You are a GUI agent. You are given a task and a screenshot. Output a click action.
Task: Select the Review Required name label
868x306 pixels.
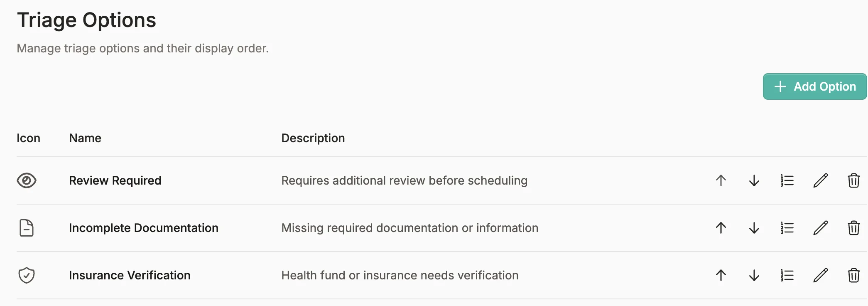click(x=115, y=180)
